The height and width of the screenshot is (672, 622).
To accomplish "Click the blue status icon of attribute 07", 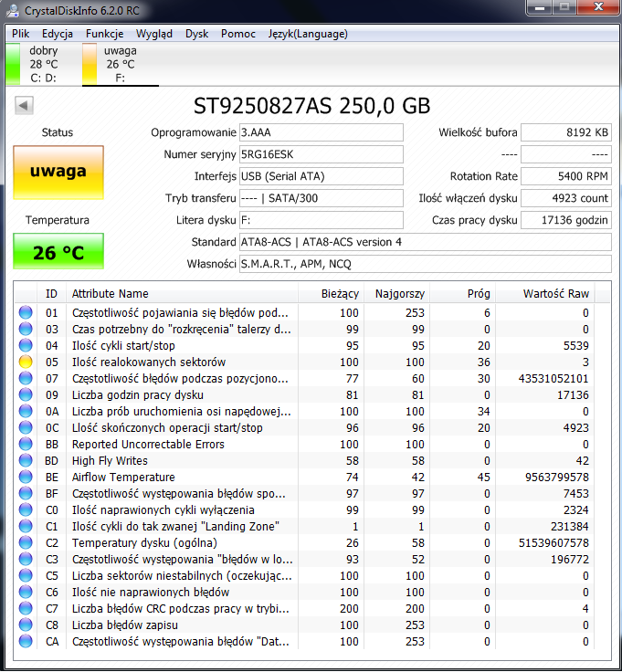I will (x=26, y=378).
